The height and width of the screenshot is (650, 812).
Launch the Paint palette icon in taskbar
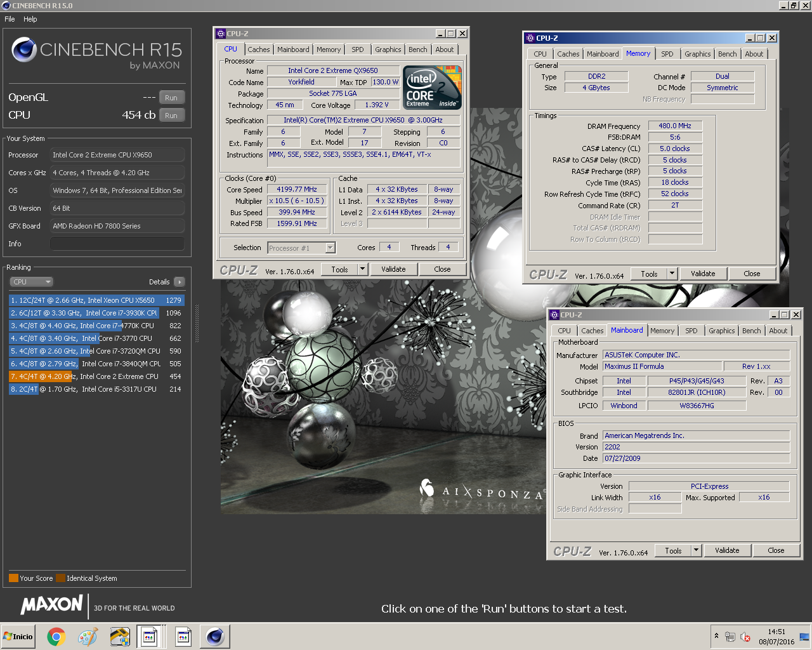(88, 637)
